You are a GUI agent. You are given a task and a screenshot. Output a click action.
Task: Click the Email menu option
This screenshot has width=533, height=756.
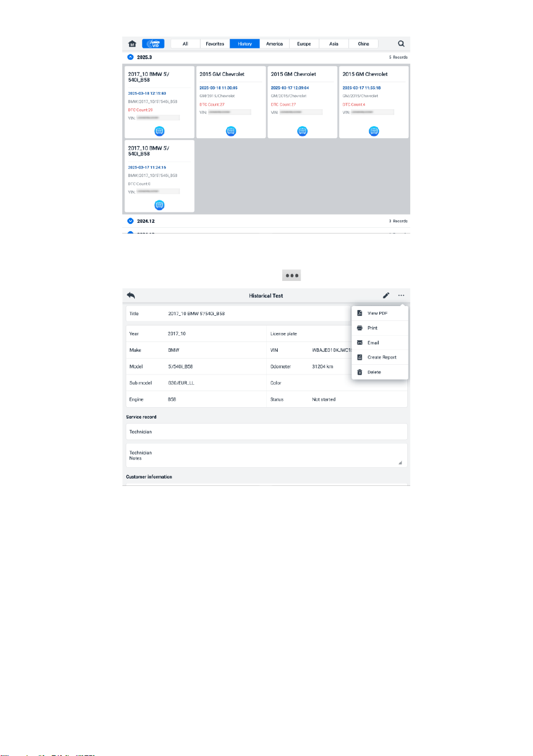tap(380, 343)
